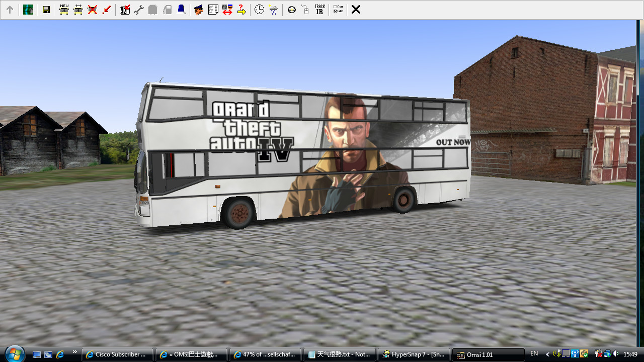Click Switch between windows Quick Launch icon

click(48, 354)
